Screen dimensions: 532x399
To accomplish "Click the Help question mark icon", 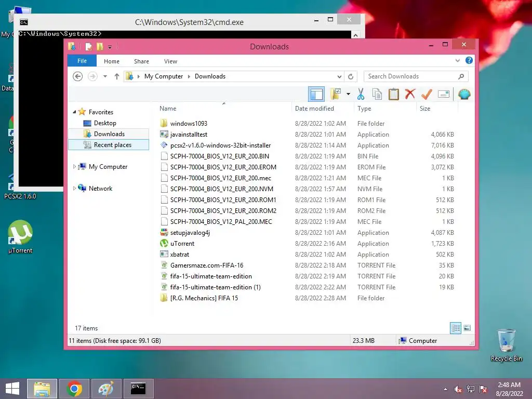I will coord(469,60).
